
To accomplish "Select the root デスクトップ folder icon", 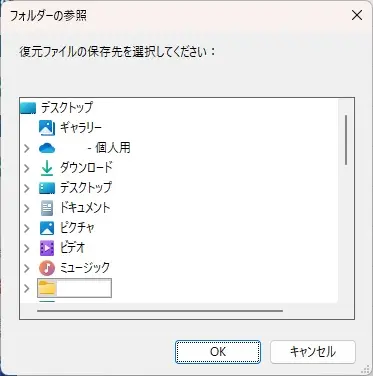I will coord(28,108).
